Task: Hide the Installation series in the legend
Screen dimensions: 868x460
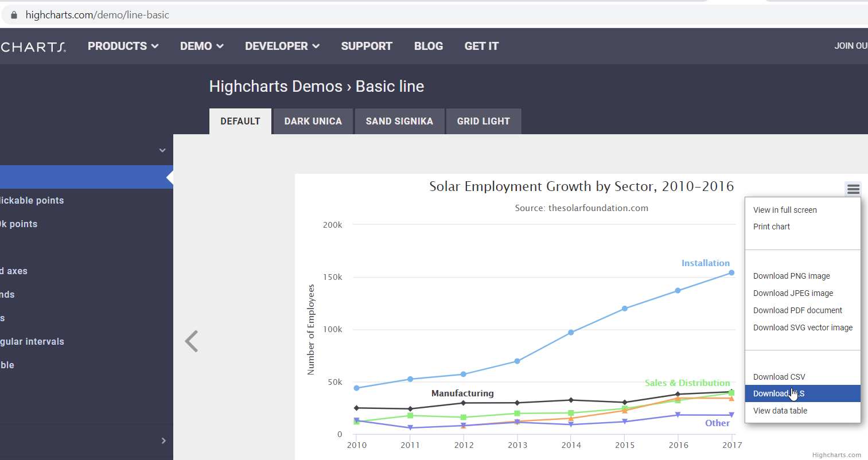Action: 706,263
